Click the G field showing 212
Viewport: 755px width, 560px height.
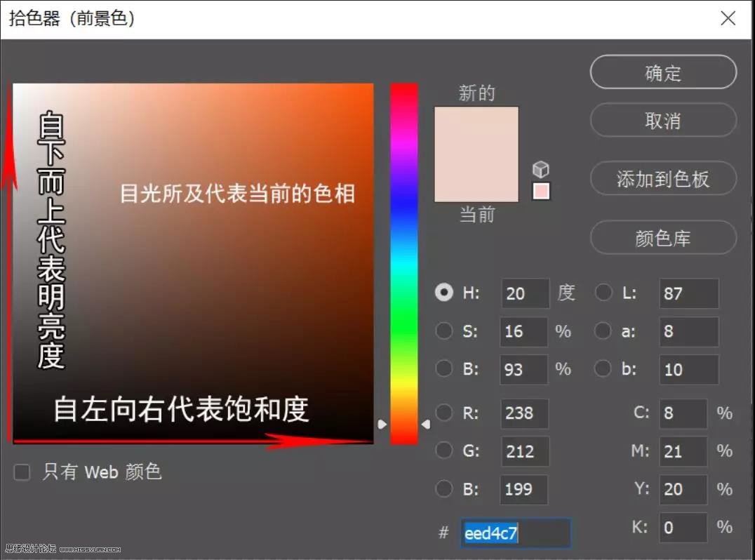tap(524, 451)
